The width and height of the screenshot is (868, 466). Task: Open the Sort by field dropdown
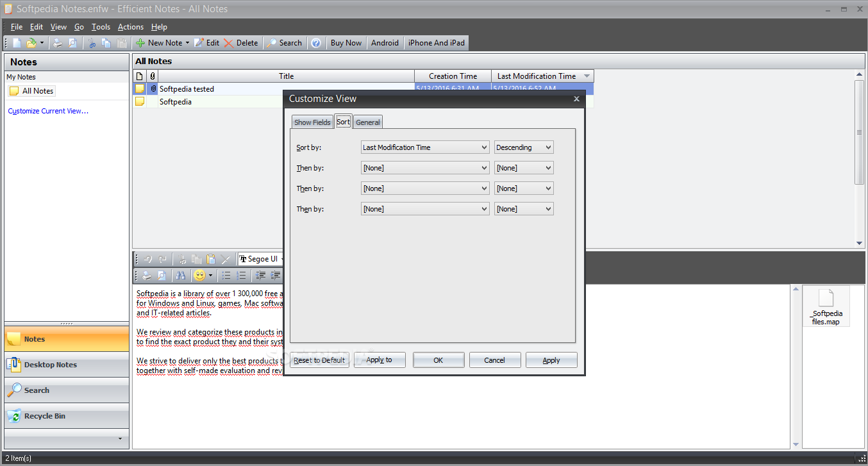click(x=425, y=147)
